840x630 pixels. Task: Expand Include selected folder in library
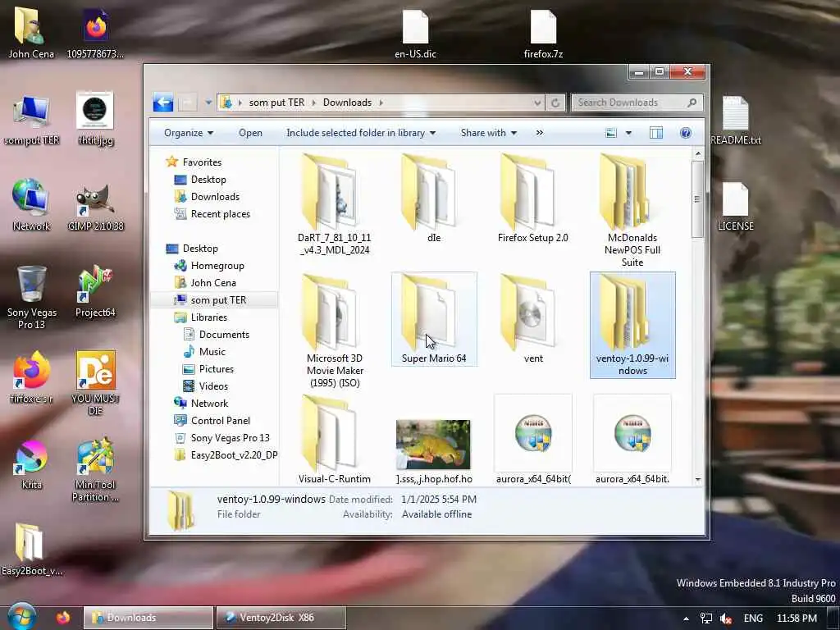(x=361, y=133)
